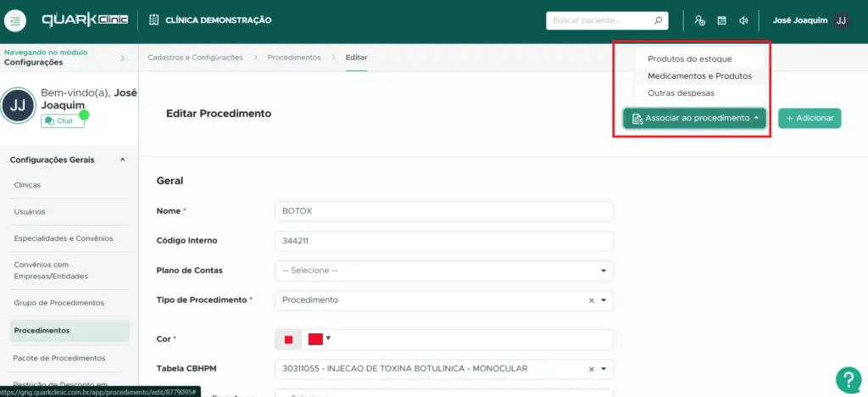Open the calendar icon in header
Screen dimensions: 868x397
(721, 20)
